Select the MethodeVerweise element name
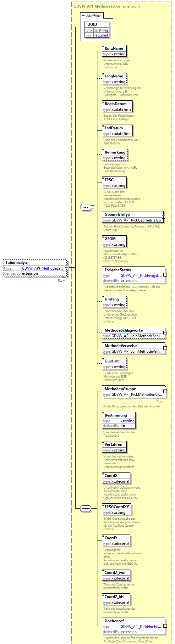Viewport: 175px width, 644px height. tap(121, 345)
